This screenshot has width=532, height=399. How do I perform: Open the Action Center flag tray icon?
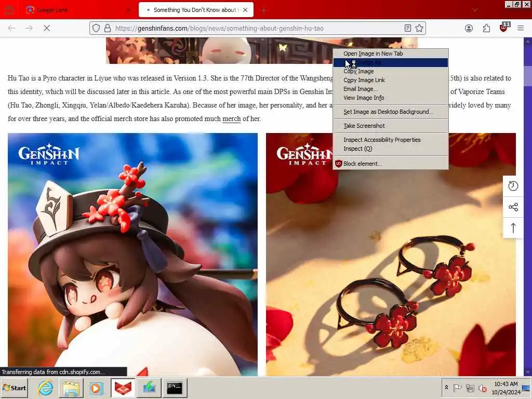point(457,388)
